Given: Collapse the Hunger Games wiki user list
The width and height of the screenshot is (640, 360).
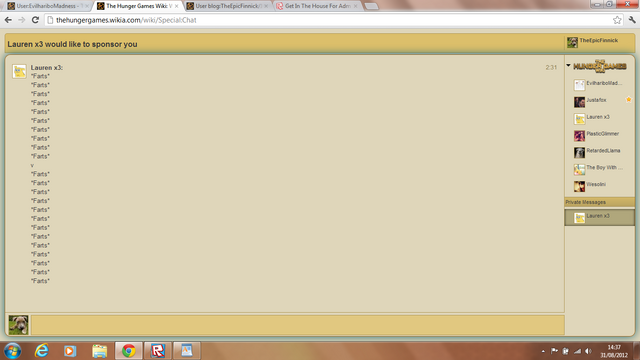Looking at the screenshot, I should click(568, 65).
